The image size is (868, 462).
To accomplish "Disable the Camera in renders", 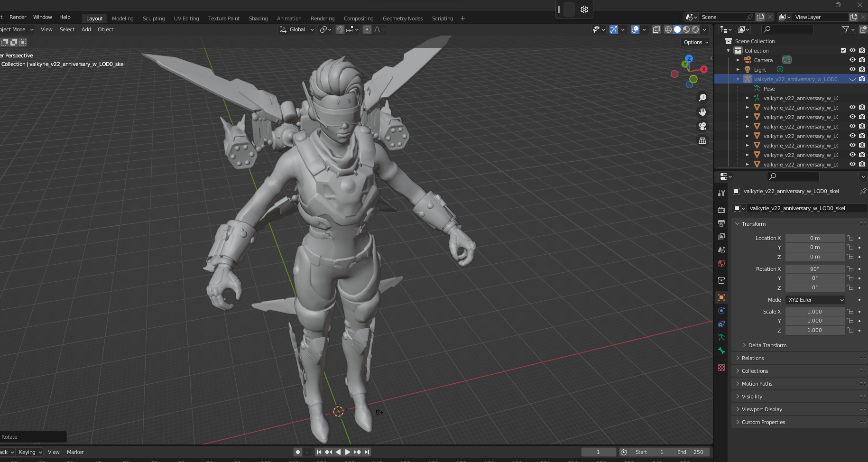I will (862, 60).
